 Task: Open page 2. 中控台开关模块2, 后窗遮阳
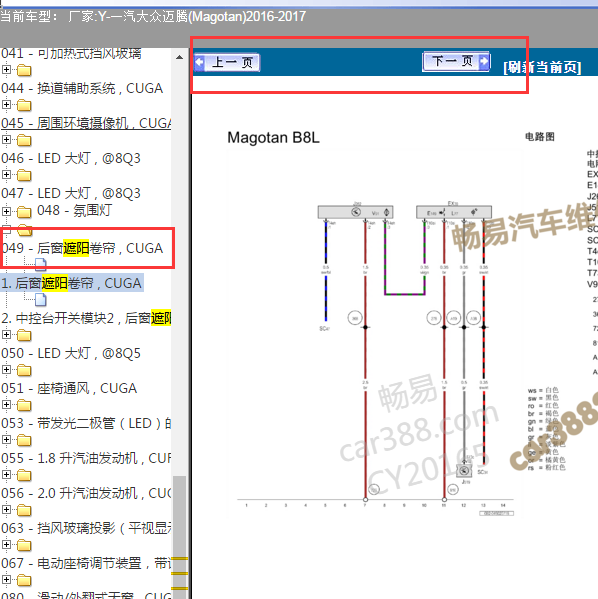[x=86, y=318]
